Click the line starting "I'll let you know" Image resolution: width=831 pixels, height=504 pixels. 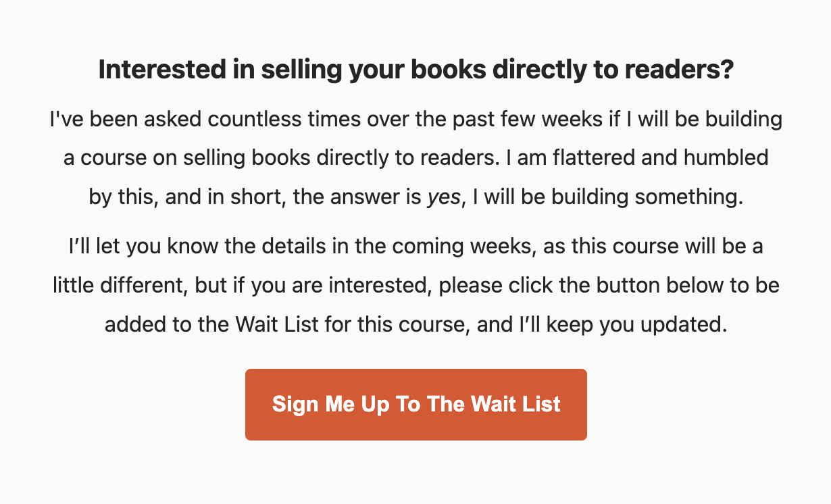415,247
